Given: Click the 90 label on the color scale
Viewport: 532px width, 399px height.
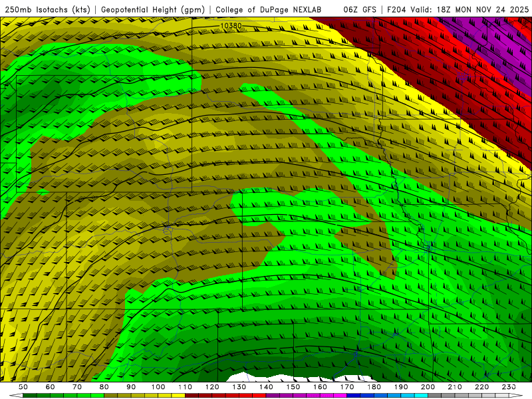Looking at the screenshot, I should [131, 387].
